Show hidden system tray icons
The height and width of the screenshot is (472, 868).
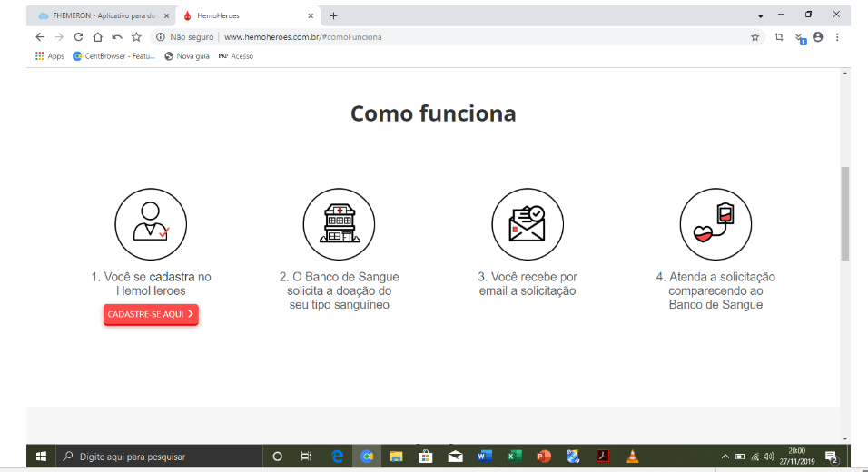click(725, 457)
